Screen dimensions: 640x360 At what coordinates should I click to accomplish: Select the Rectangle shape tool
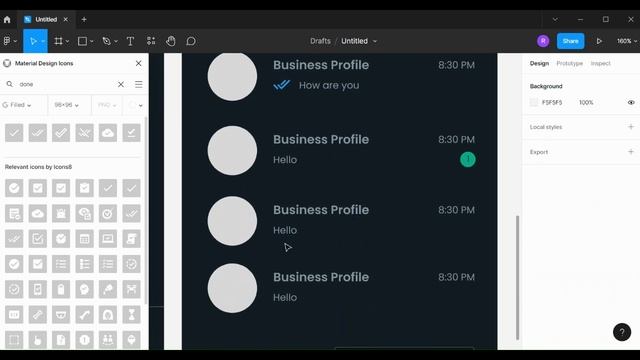[82, 41]
